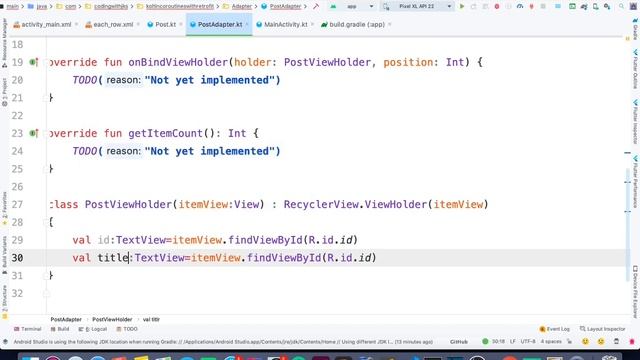Place cursor on the title variable at line 30

(113, 258)
